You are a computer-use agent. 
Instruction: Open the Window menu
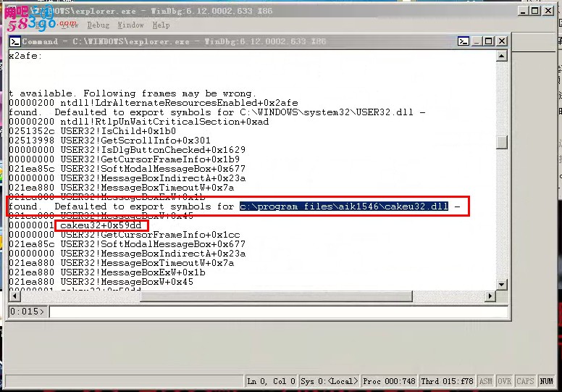pyautogui.click(x=130, y=25)
